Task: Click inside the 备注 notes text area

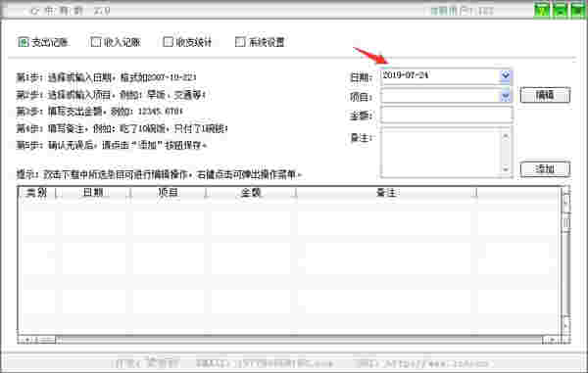Action: [441, 152]
